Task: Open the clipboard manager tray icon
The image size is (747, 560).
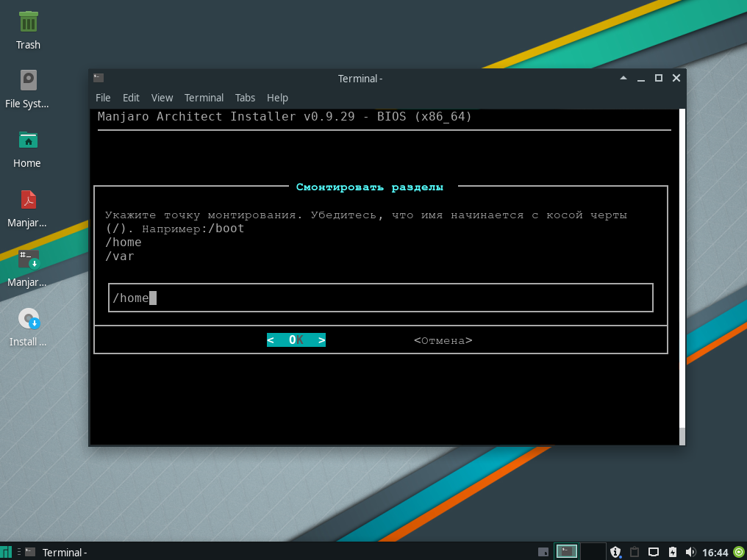Action: coord(635,552)
